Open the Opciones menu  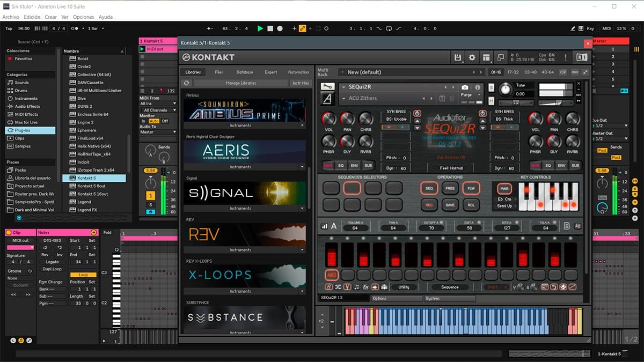(83, 17)
